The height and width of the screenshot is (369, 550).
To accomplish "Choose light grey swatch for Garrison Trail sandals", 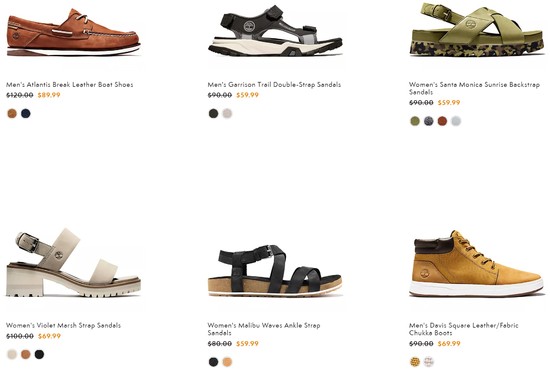I will 227,113.
